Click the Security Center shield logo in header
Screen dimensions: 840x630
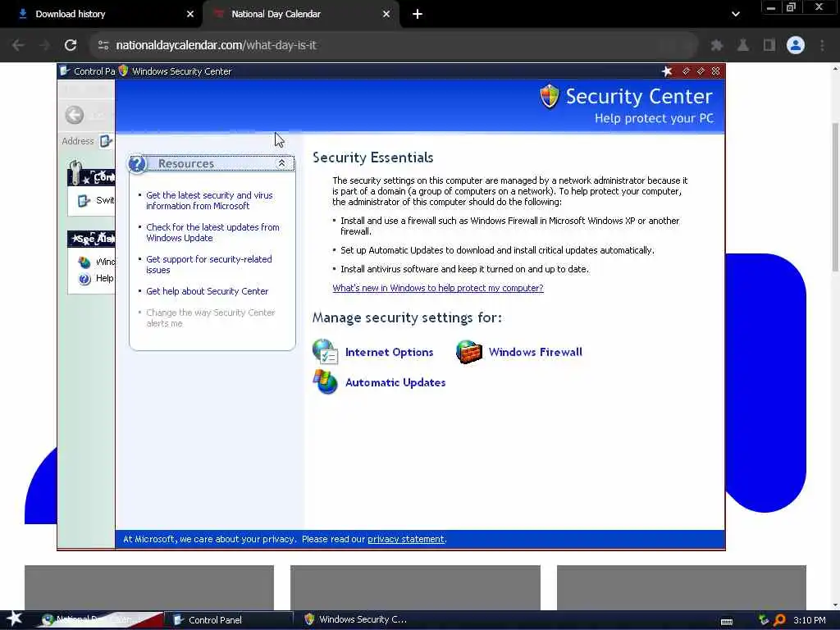click(549, 97)
